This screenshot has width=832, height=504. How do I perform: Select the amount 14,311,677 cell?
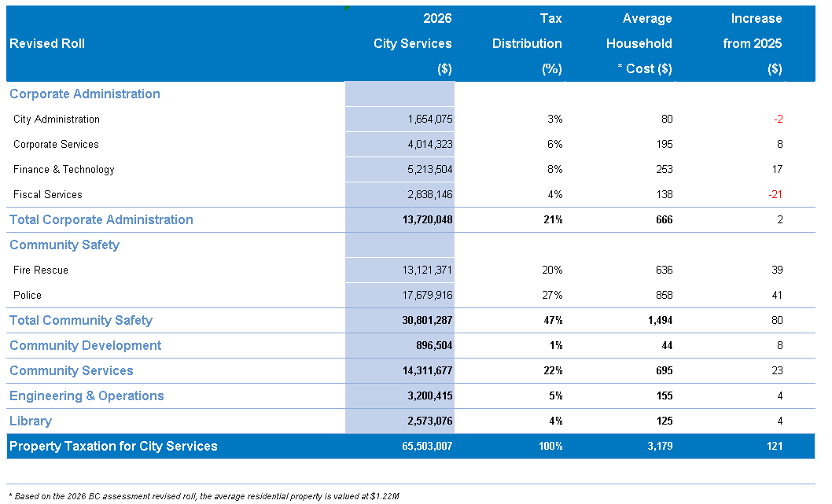(x=427, y=371)
